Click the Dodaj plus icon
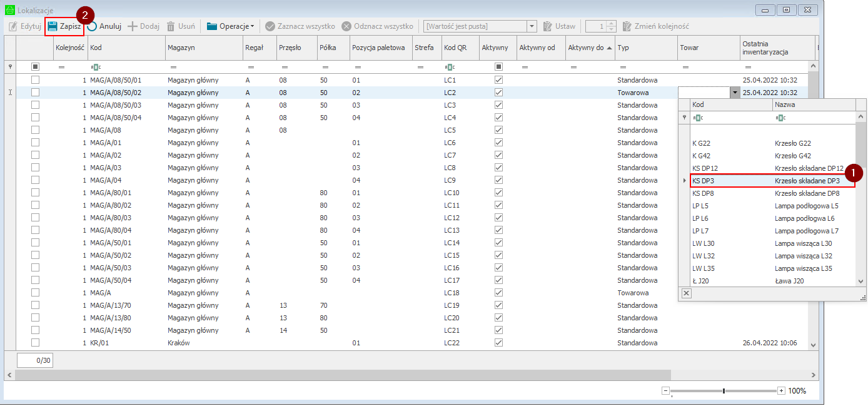The width and height of the screenshot is (868, 406). click(x=133, y=26)
